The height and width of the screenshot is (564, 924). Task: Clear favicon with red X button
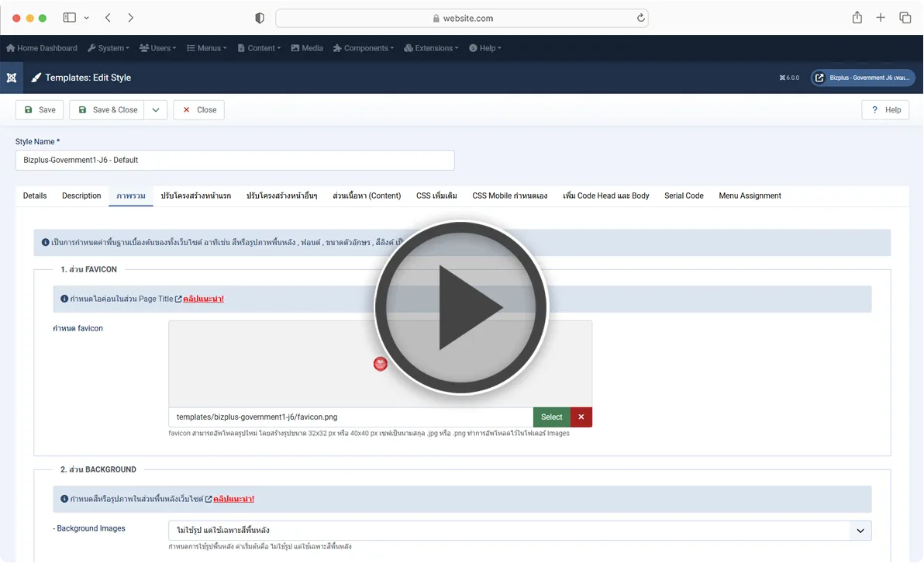(581, 417)
